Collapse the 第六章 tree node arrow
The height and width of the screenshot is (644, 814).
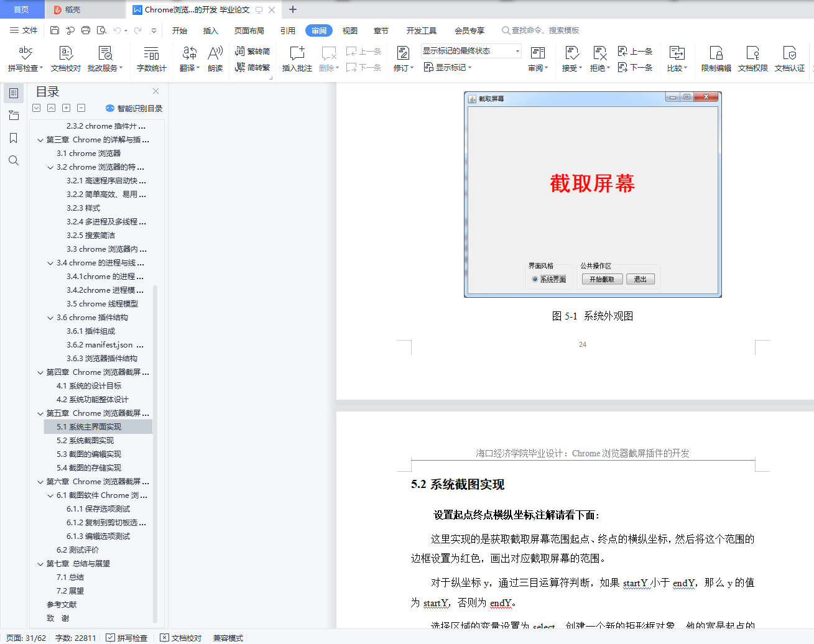(x=40, y=482)
